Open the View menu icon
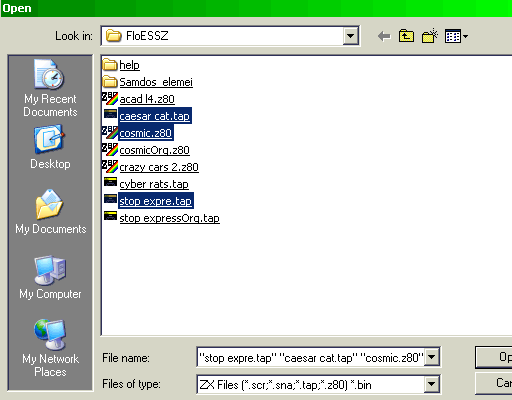 456,36
